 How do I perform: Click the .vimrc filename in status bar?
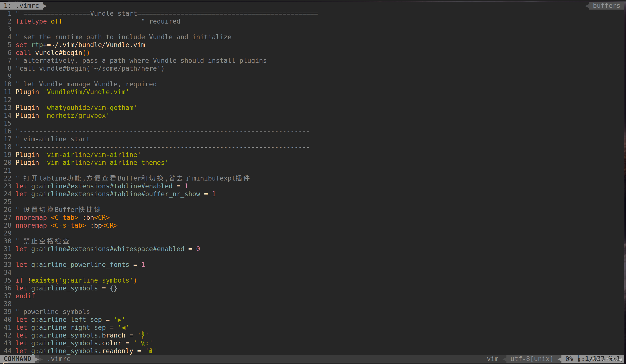pos(59,359)
